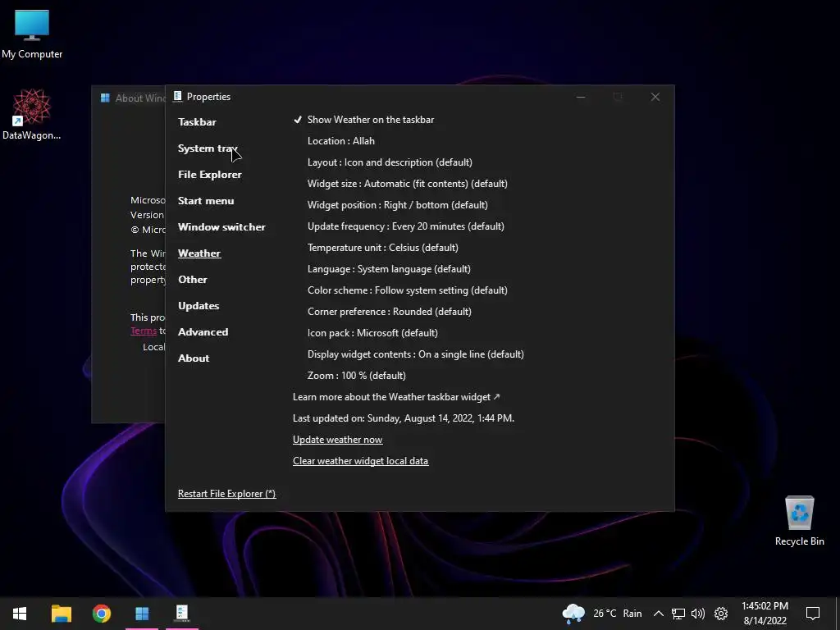The image size is (840, 630).
Task: Open the Windows Start button
Action: click(x=20, y=614)
